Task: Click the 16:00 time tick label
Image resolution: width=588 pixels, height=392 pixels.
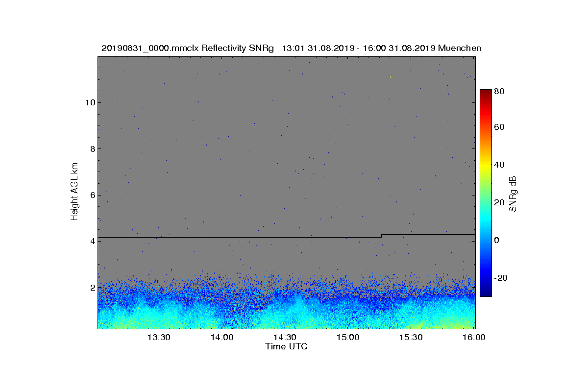Action: pyautogui.click(x=474, y=337)
